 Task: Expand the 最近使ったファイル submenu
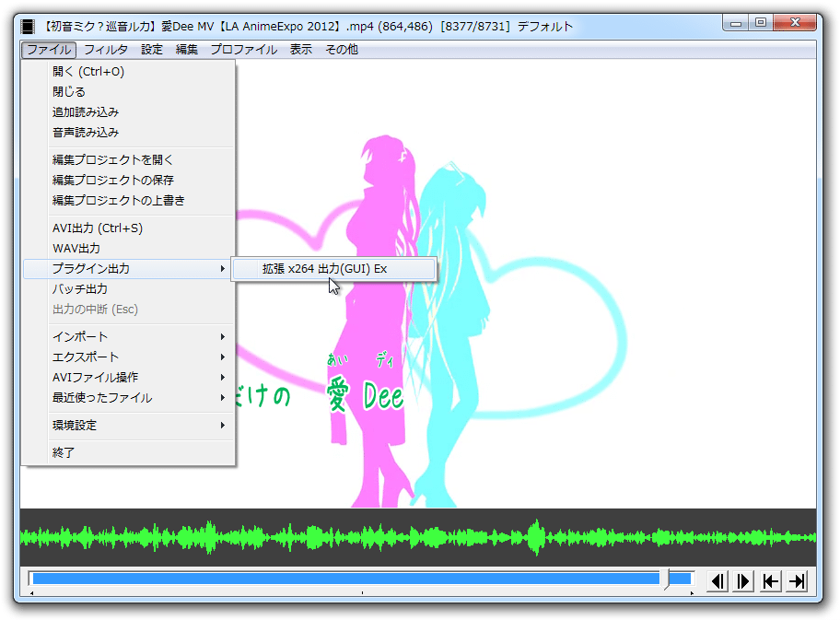click(x=129, y=398)
